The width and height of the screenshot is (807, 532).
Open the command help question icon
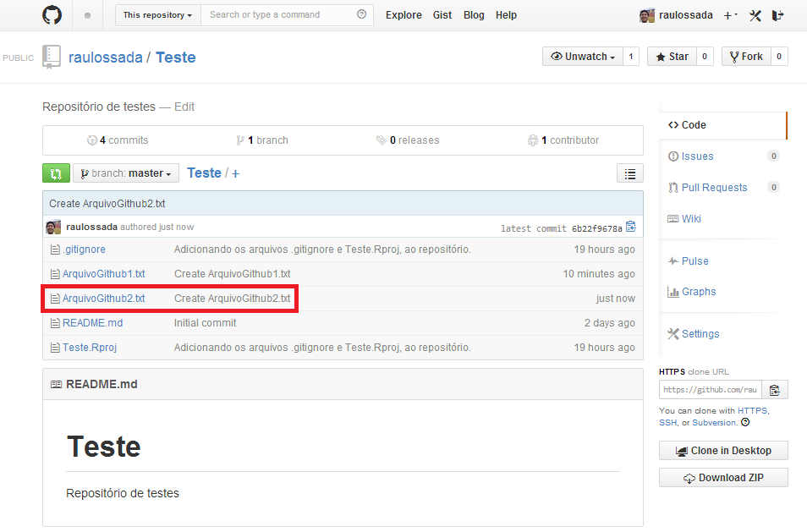pos(361,14)
